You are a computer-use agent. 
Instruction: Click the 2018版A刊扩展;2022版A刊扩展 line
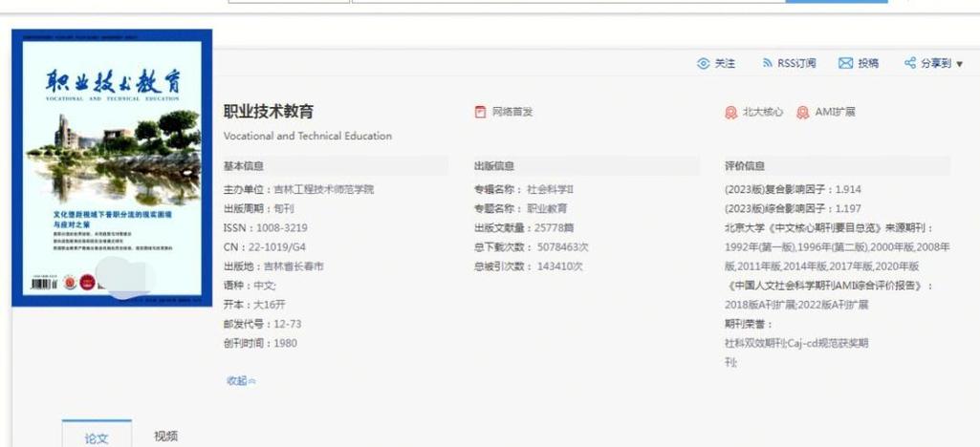(x=796, y=306)
